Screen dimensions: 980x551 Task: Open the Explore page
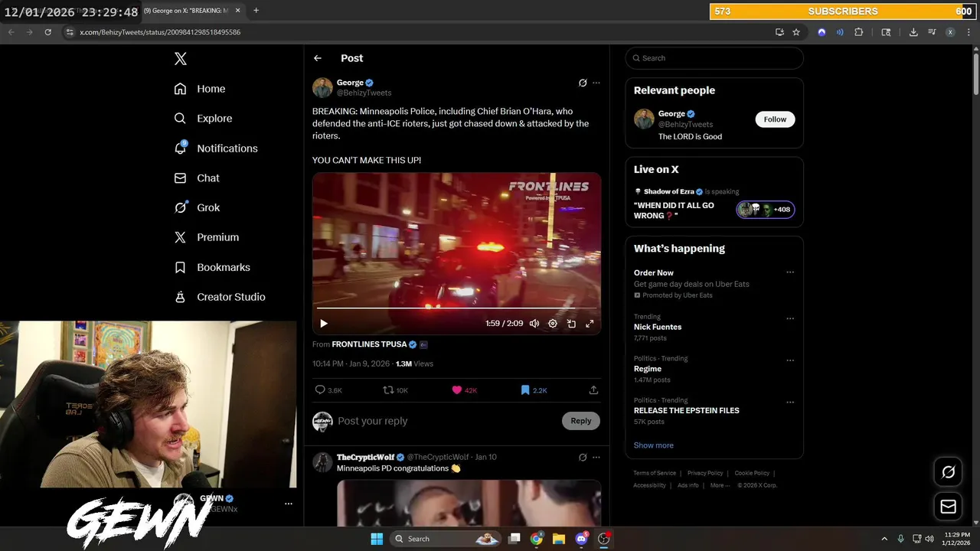coord(203,119)
